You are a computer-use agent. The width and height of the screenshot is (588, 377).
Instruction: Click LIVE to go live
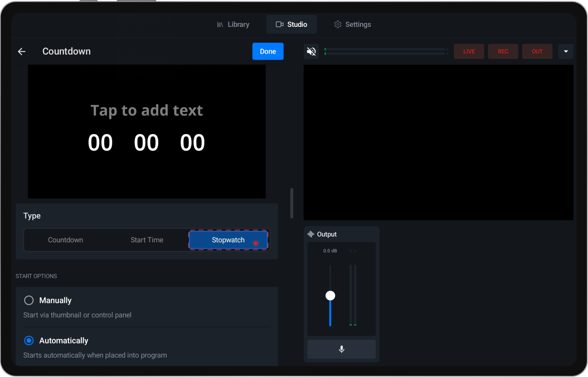pos(469,51)
